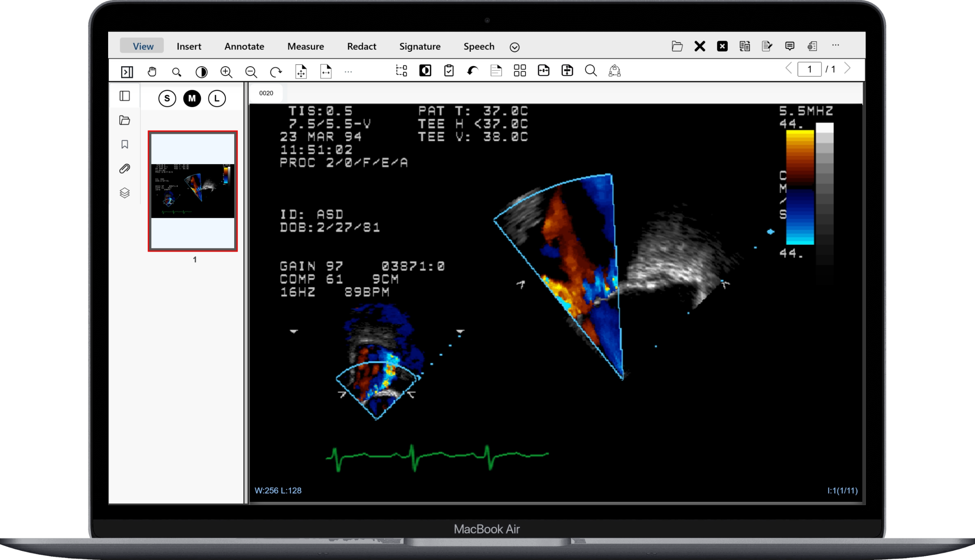
Task: Switch to the Insert tab
Action: [189, 46]
